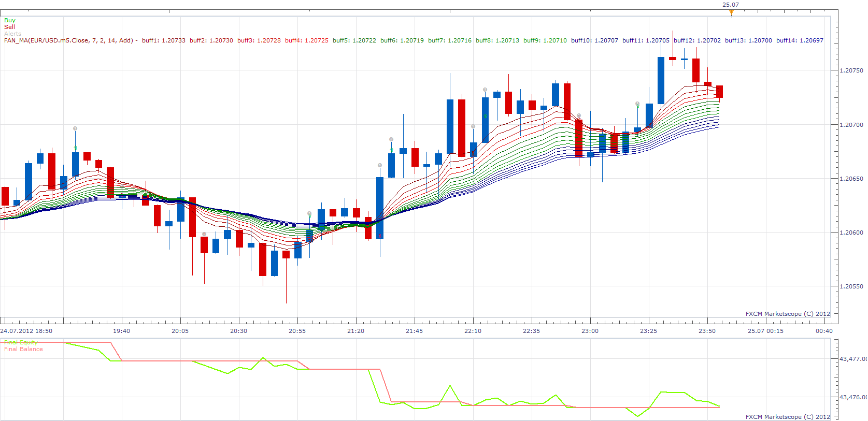Viewport: 868px width, 421px height.
Task: Click the buff4: 1.20725 value
Action: 307,40
